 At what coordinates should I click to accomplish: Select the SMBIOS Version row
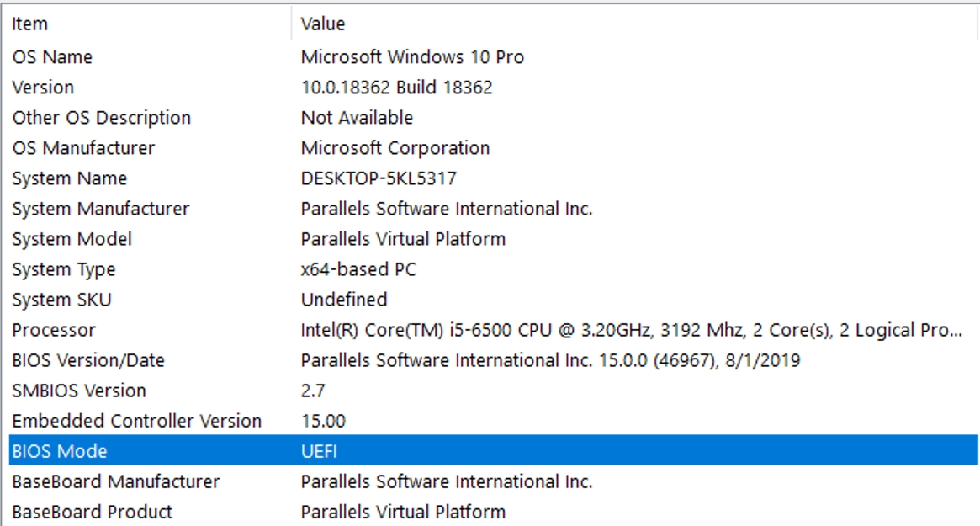79,391
